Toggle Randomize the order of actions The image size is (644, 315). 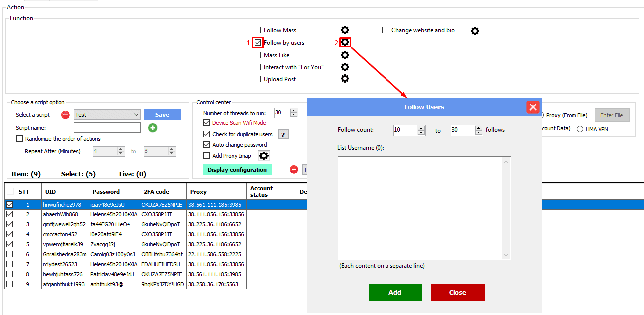point(20,139)
